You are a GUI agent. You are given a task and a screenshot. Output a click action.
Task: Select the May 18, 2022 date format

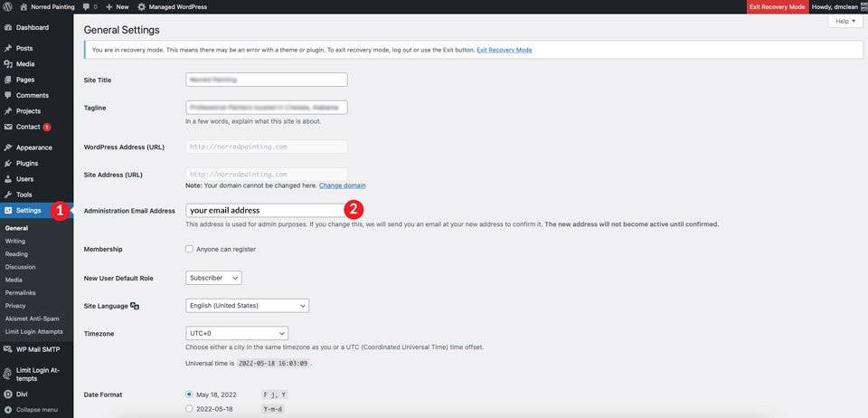point(189,394)
